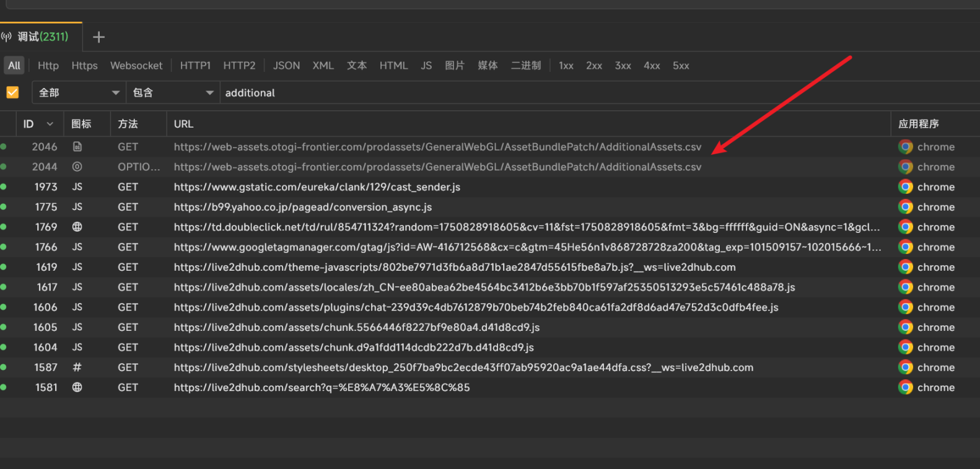Show only XML responses
Screen dimensions: 980x469
(x=323, y=65)
